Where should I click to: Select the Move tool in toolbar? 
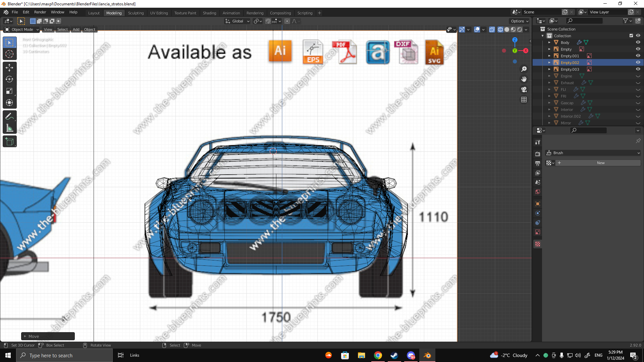coord(9,68)
